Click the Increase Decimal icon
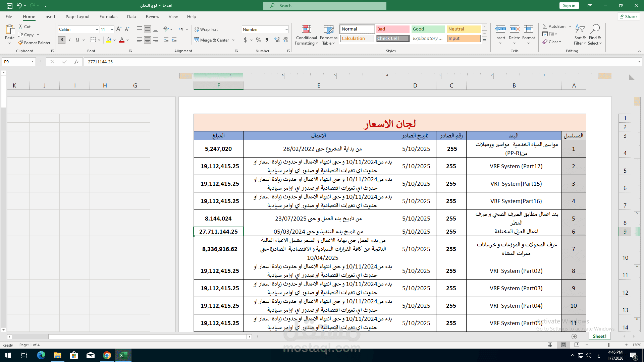 coord(277,40)
